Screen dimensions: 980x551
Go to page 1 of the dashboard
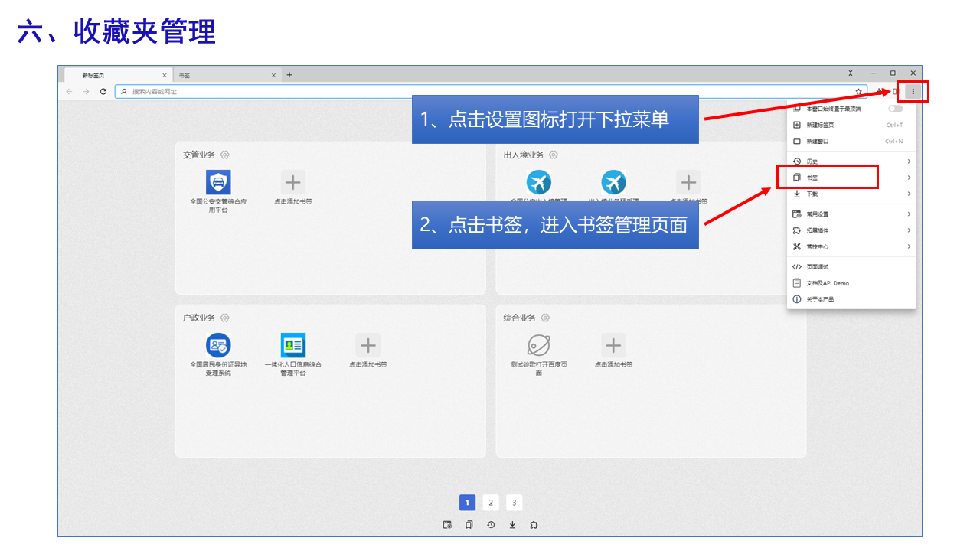(467, 503)
